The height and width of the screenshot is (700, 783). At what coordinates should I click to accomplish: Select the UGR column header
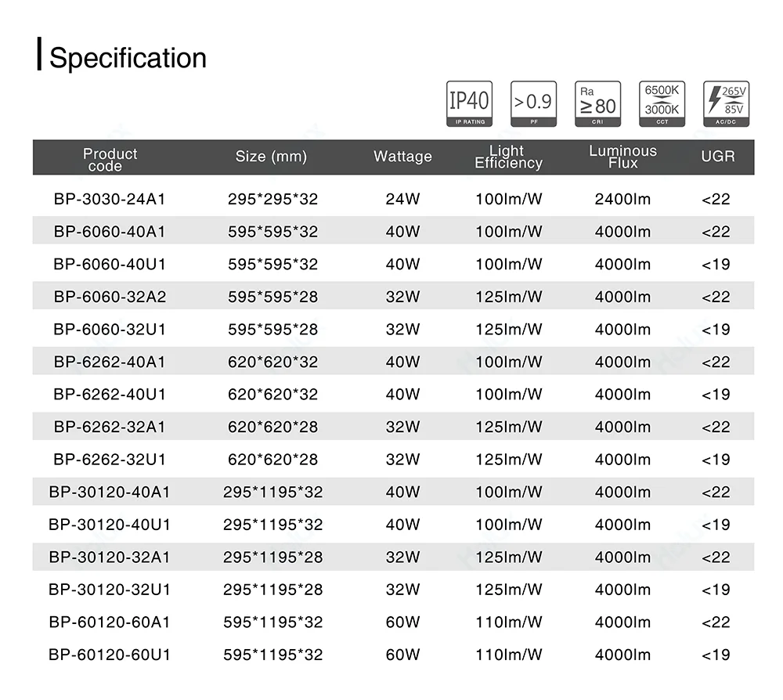[x=717, y=157]
